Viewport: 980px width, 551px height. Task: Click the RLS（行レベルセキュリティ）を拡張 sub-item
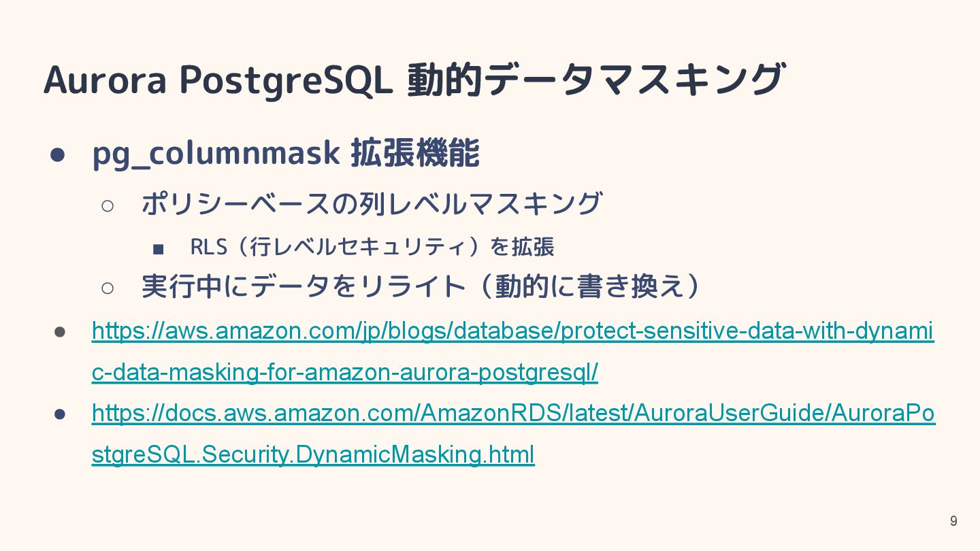pos(372,246)
